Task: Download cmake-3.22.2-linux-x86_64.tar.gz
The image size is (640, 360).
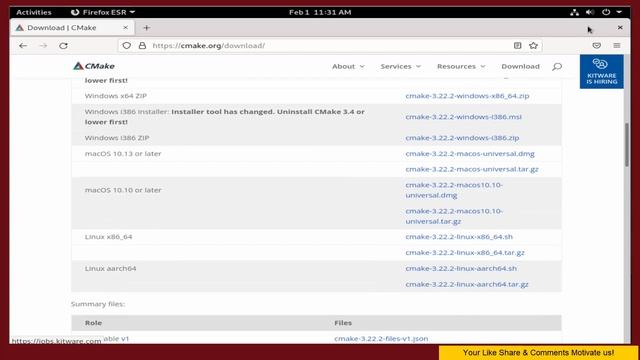Action: pos(465,253)
